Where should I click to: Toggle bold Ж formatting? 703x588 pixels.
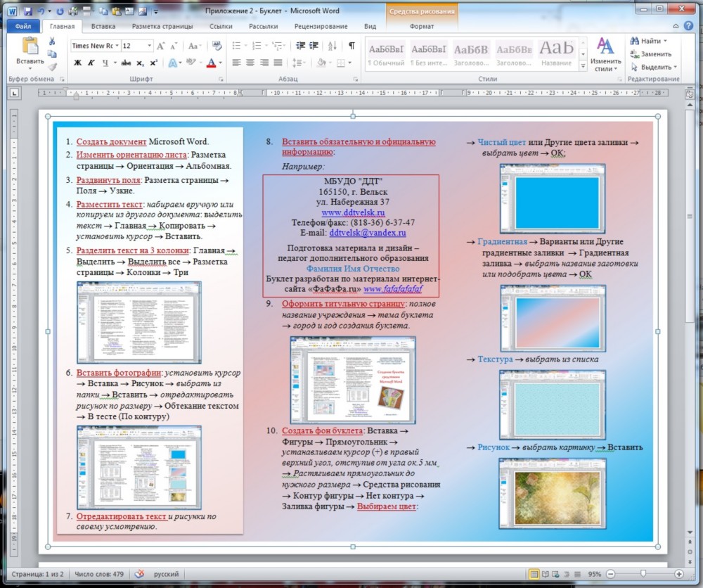[77, 63]
